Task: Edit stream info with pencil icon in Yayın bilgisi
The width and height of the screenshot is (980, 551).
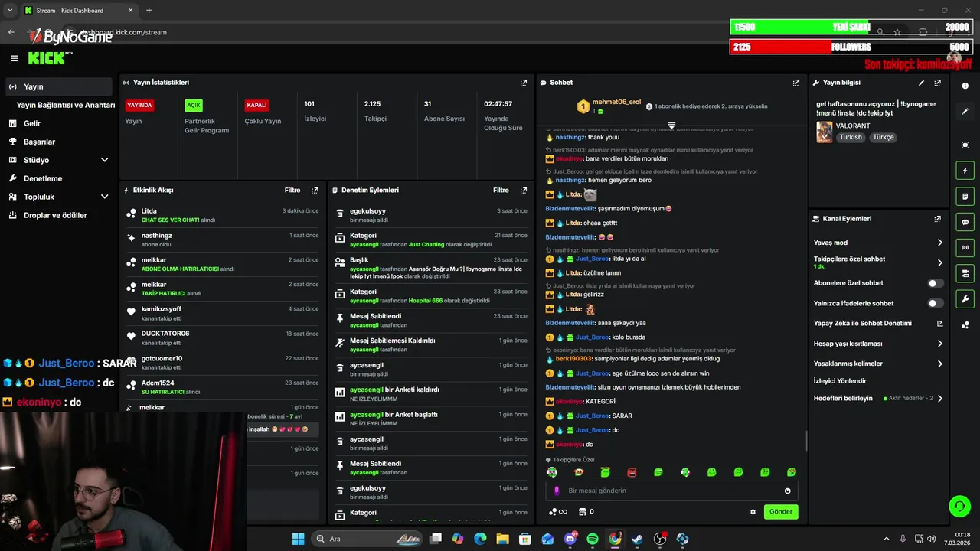Action: point(921,83)
